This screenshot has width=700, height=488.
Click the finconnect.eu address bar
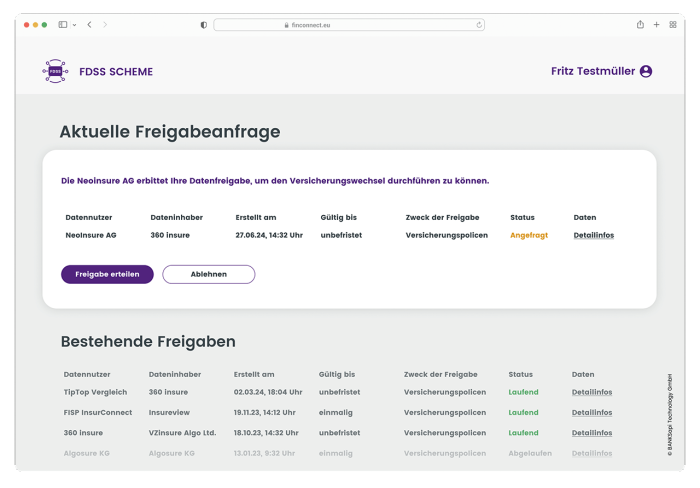coord(349,25)
